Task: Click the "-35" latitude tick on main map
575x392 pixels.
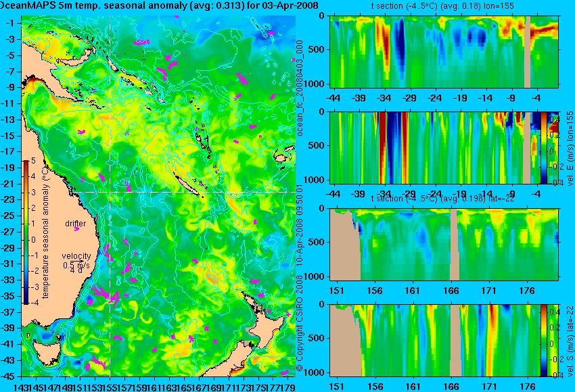Action: pos(8,297)
